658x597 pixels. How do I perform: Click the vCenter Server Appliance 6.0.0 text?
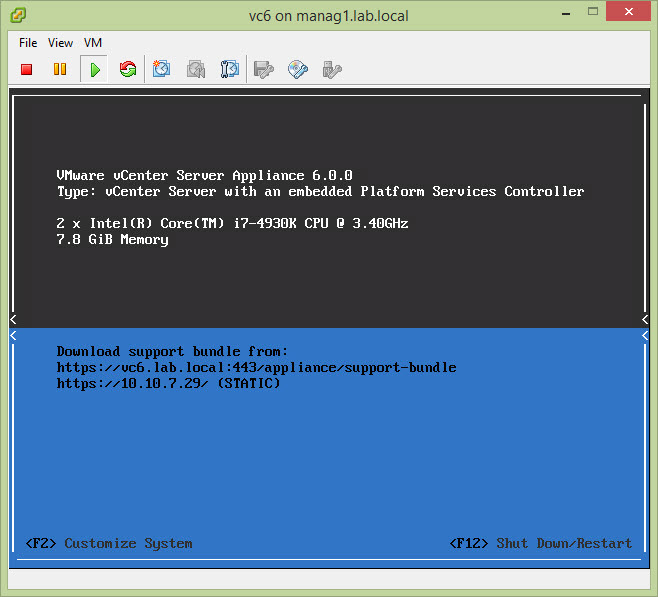[204, 175]
